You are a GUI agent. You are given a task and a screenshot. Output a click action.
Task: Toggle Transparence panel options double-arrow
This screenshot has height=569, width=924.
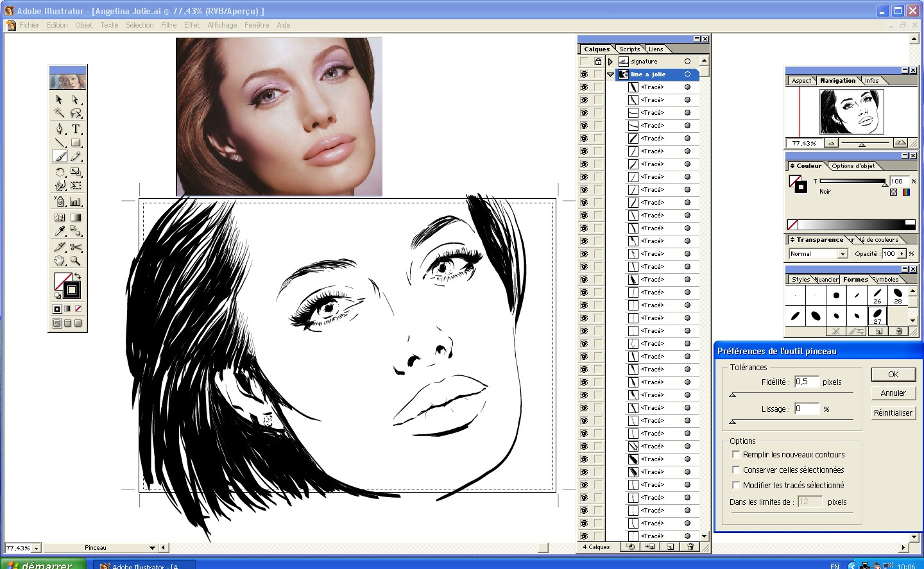(792, 239)
